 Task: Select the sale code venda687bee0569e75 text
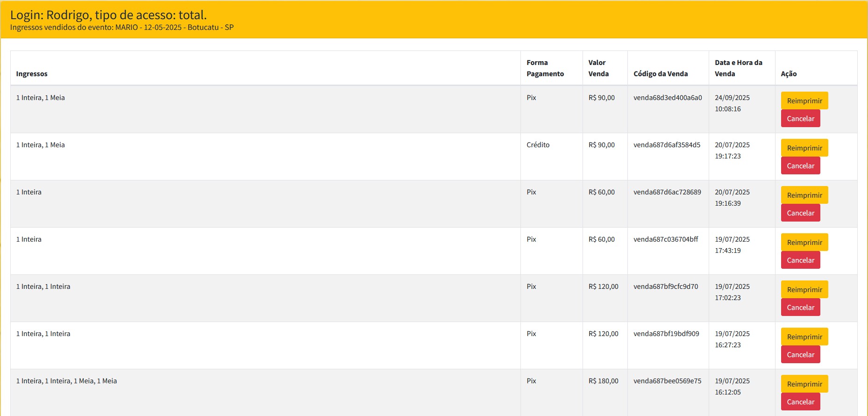(667, 381)
